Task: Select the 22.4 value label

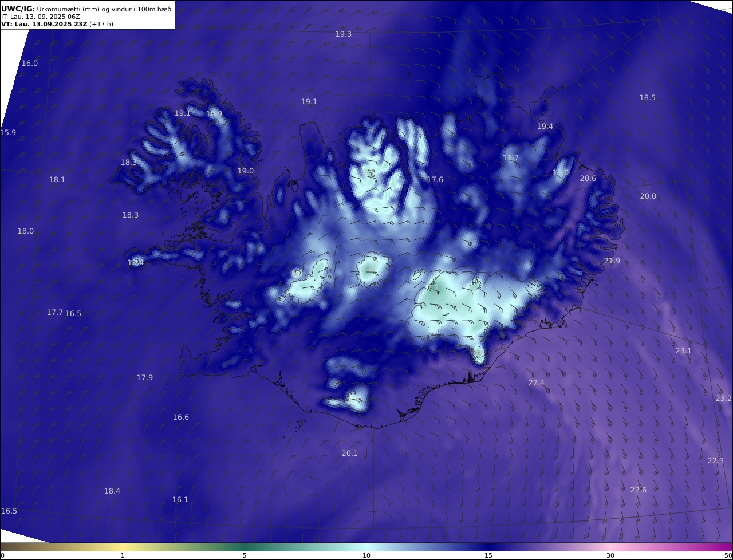Action: pos(537,383)
